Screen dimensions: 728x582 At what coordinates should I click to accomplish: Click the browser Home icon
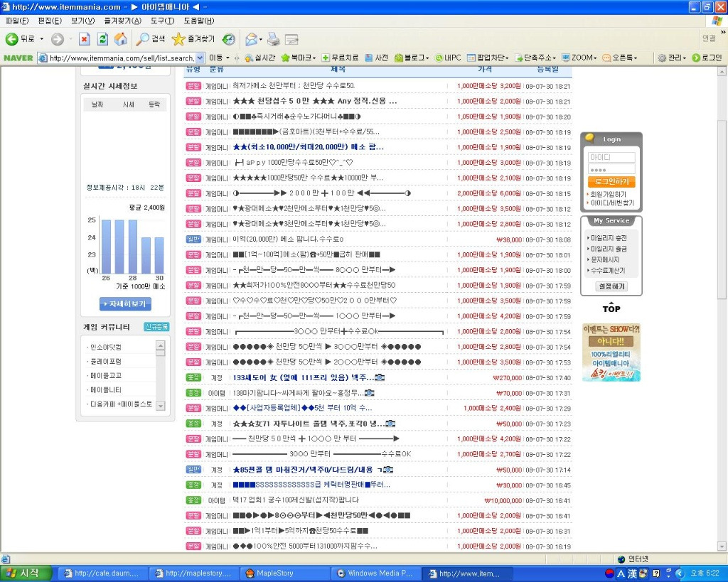(121, 39)
